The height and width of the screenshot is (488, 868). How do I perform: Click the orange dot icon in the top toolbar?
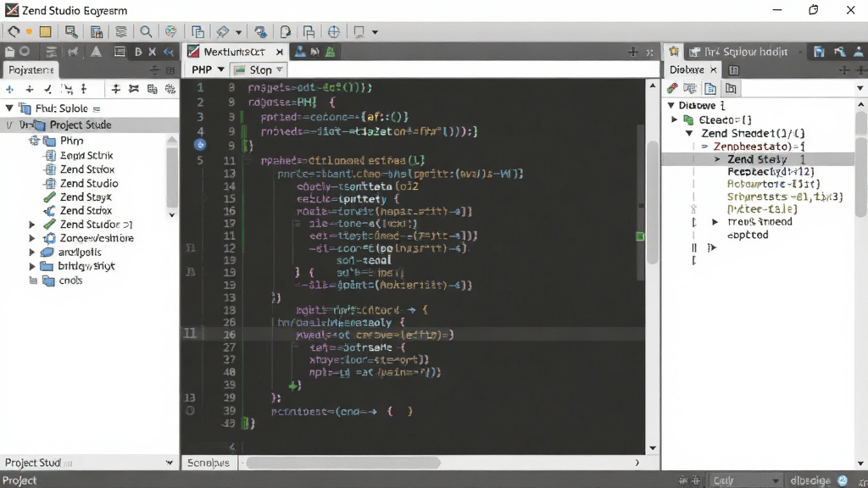click(29, 31)
